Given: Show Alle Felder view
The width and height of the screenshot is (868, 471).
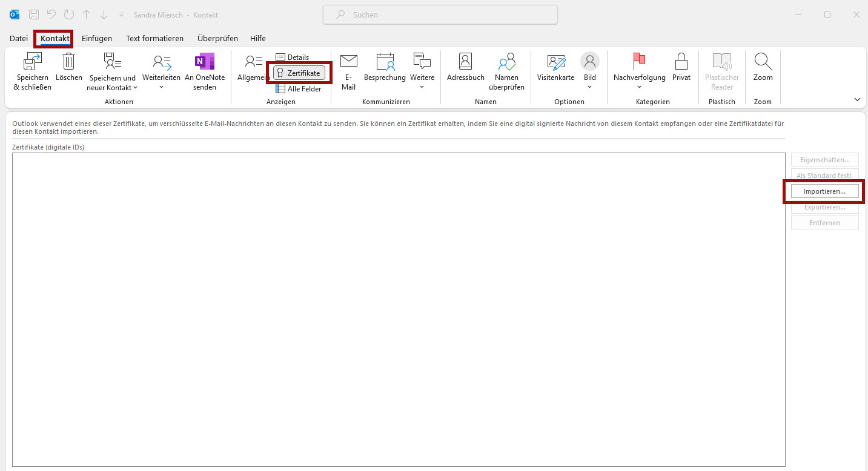Looking at the screenshot, I should (299, 89).
